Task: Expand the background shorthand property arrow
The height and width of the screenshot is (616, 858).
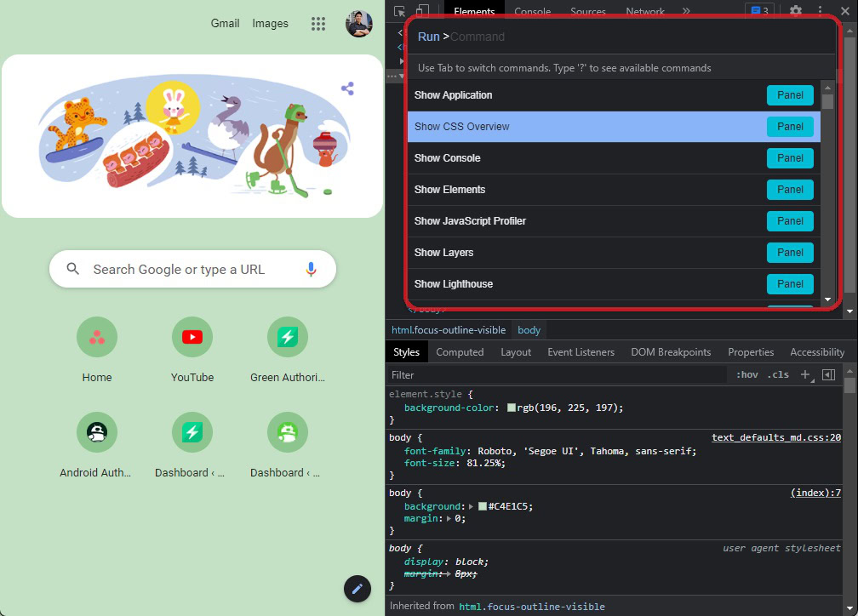Action: click(471, 506)
